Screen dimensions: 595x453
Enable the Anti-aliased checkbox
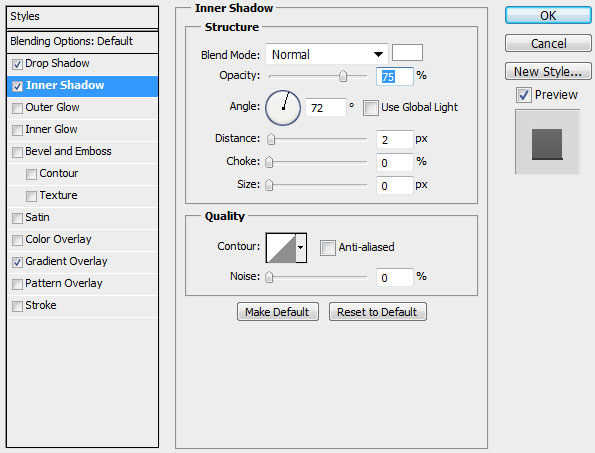pos(327,248)
